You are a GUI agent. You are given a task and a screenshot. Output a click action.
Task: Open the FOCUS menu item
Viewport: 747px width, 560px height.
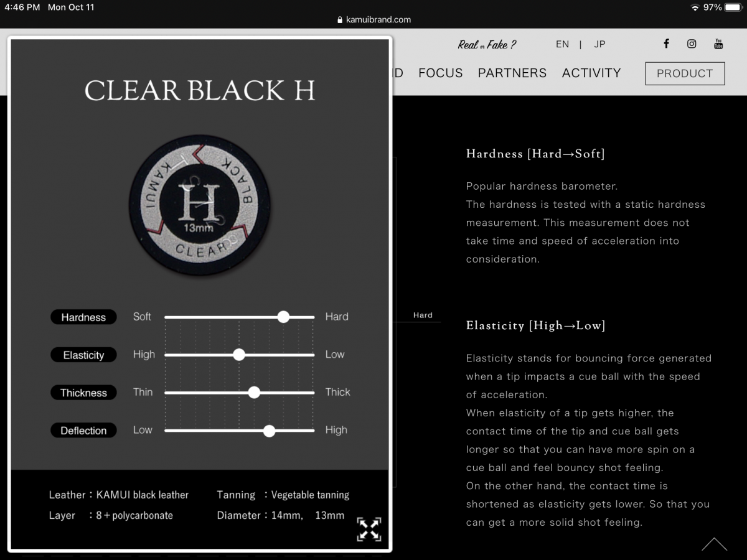click(440, 73)
